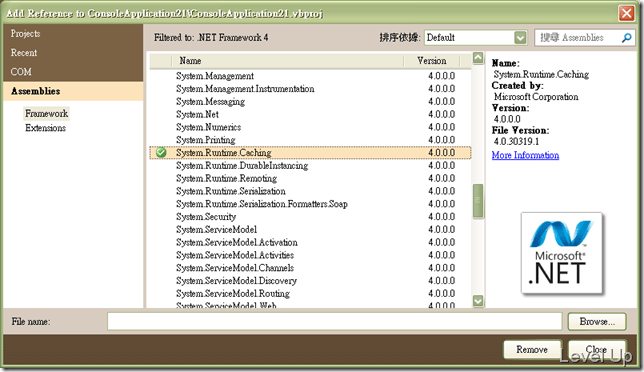
Task: Click the assembly list scrollbar thumb
Action: pyautogui.click(x=478, y=201)
